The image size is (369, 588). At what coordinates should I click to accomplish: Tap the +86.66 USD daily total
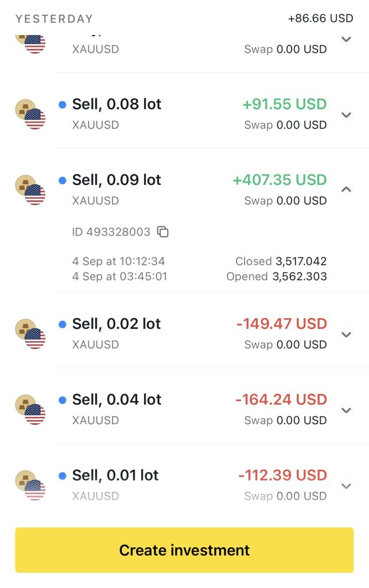click(320, 18)
